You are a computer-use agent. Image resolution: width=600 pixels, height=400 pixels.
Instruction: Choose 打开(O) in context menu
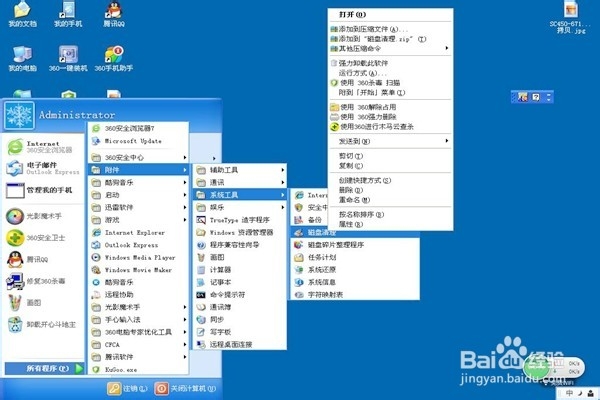point(390,15)
